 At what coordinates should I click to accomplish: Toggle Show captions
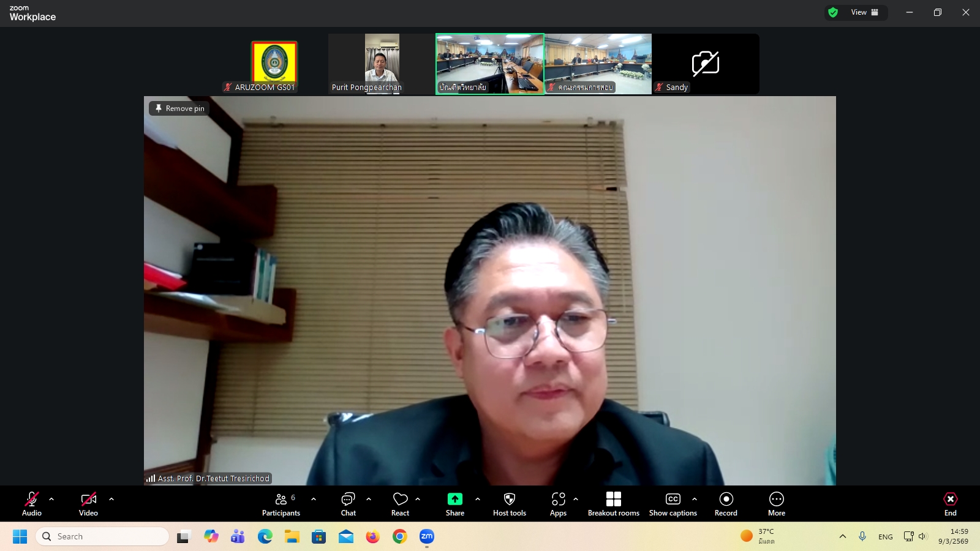pyautogui.click(x=673, y=504)
